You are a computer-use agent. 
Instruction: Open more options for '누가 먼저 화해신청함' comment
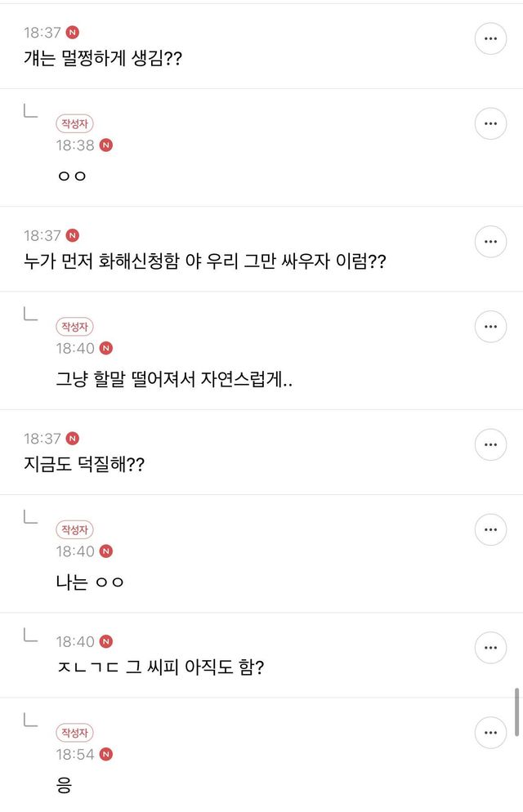[x=490, y=241]
